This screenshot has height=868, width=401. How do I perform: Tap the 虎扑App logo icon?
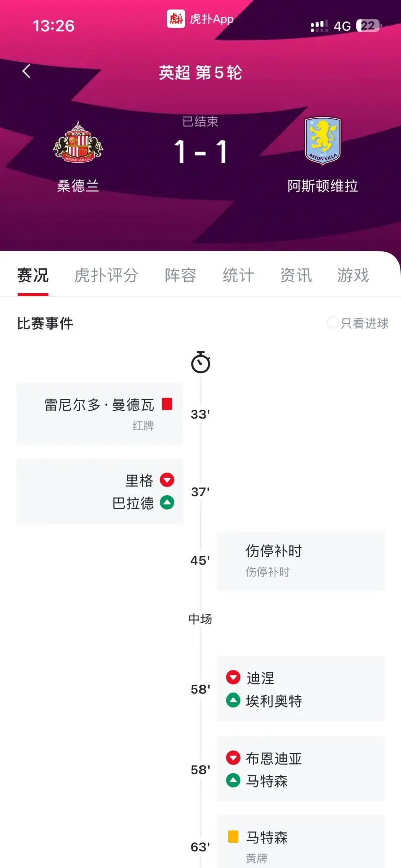[176, 19]
